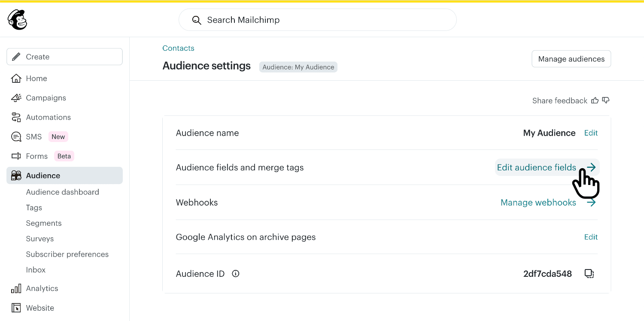Click Manage audiences button
The width and height of the screenshot is (644, 321).
pos(571,59)
